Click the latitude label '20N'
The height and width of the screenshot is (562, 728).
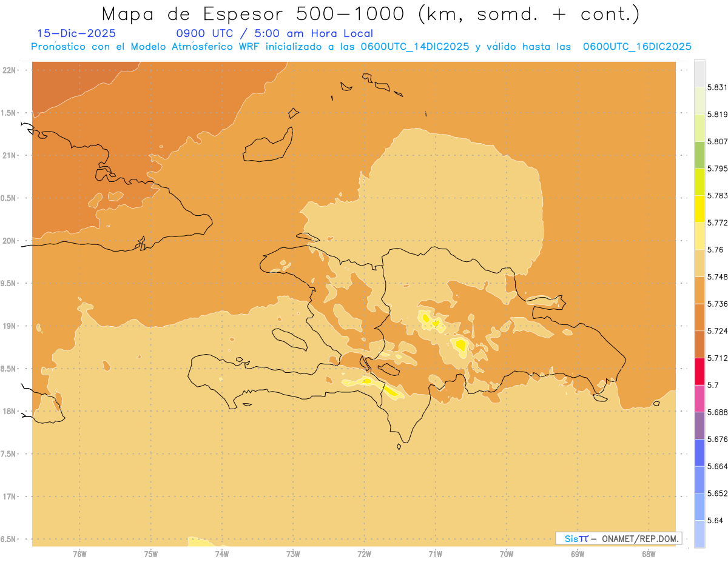(x=9, y=241)
